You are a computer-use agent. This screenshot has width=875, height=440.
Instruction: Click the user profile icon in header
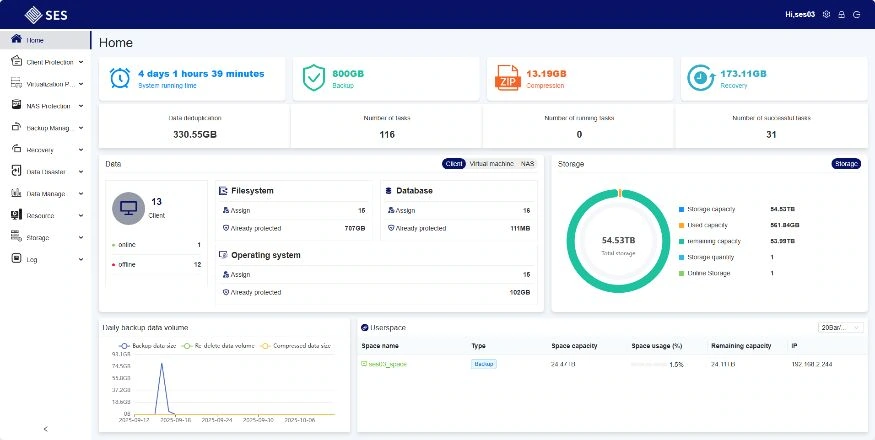pyautogui.click(x=841, y=15)
